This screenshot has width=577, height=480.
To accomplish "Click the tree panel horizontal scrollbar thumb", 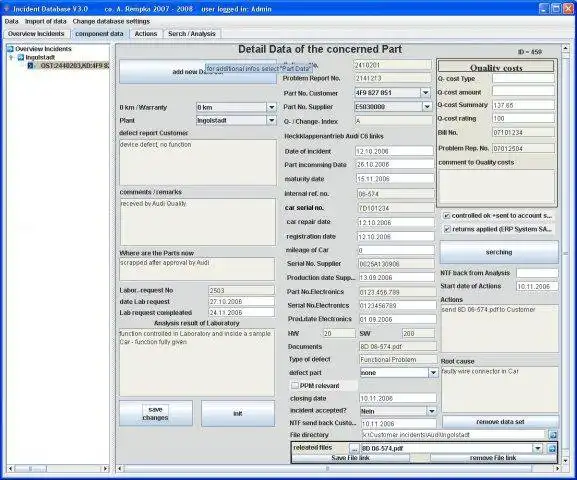I will (31, 469).
